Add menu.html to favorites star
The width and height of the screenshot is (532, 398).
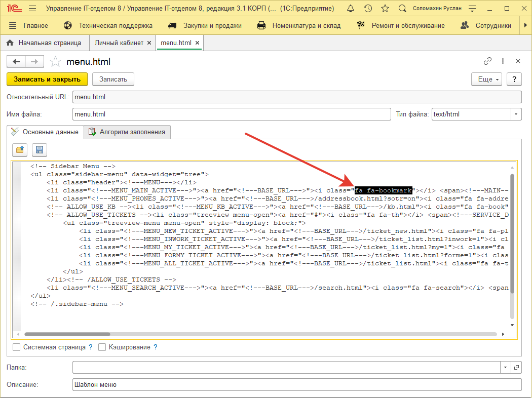point(55,62)
